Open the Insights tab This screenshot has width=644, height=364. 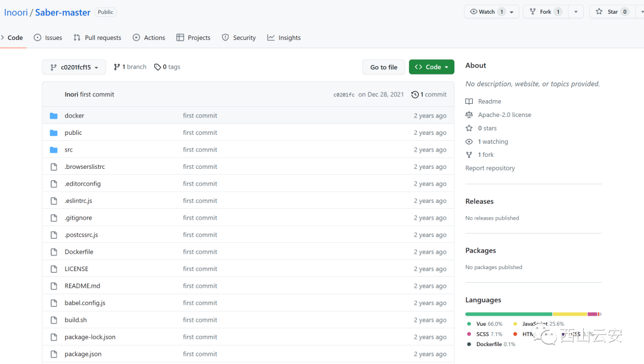[x=284, y=38]
